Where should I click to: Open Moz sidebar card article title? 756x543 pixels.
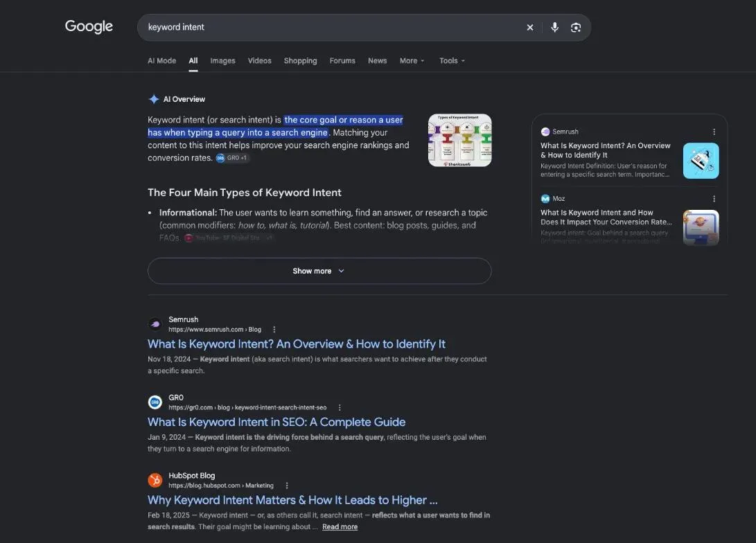point(606,217)
